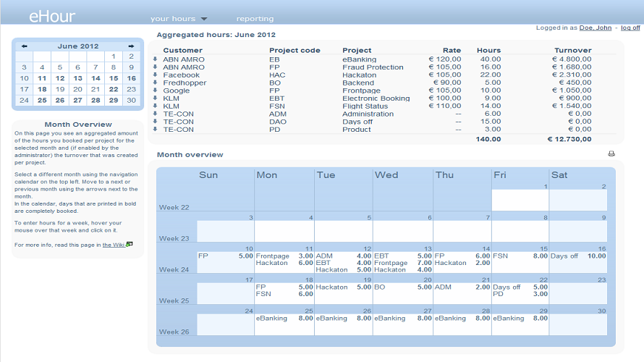The height and width of the screenshot is (362, 644).
Task: Print the month overview
Action: click(611, 153)
